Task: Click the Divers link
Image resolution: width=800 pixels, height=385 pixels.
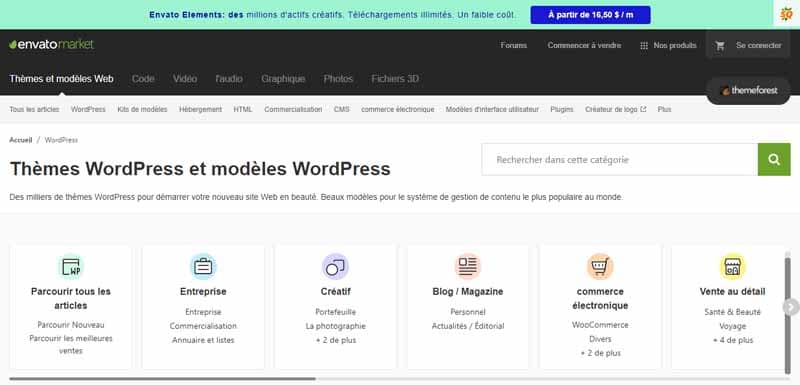Action: [600, 339]
